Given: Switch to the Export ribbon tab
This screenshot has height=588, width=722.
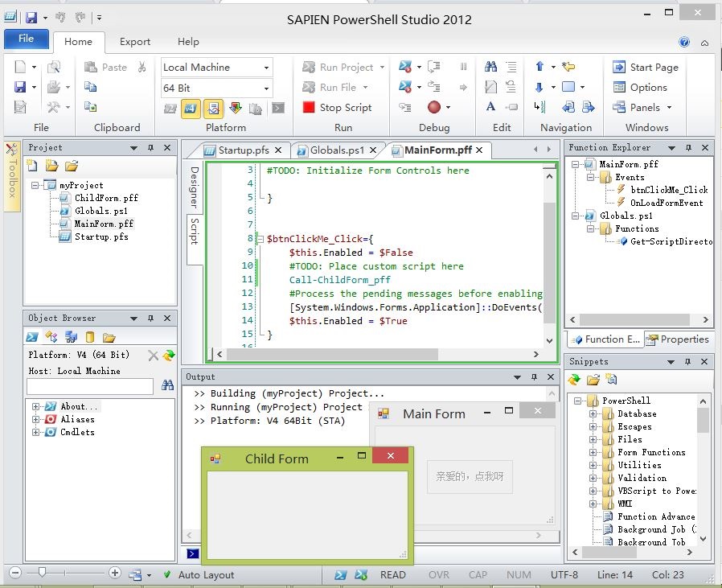Looking at the screenshot, I should point(135,42).
